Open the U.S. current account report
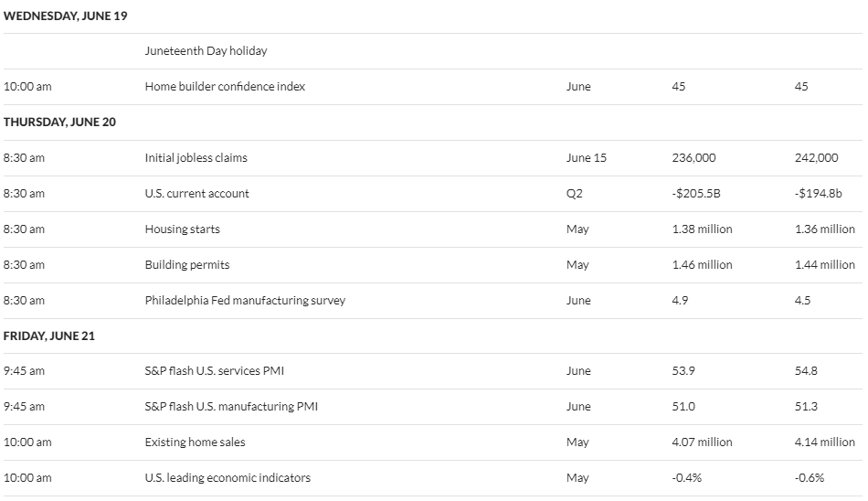The height and width of the screenshot is (501, 868). pos(197,194)
